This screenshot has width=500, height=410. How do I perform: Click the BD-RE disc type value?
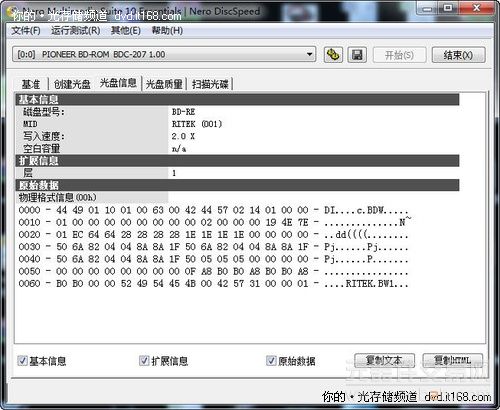click(183, 112)
